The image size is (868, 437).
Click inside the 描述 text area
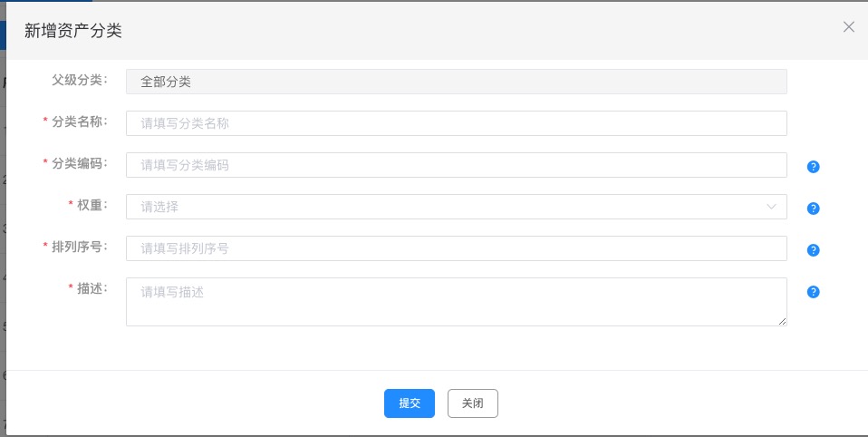456,302
